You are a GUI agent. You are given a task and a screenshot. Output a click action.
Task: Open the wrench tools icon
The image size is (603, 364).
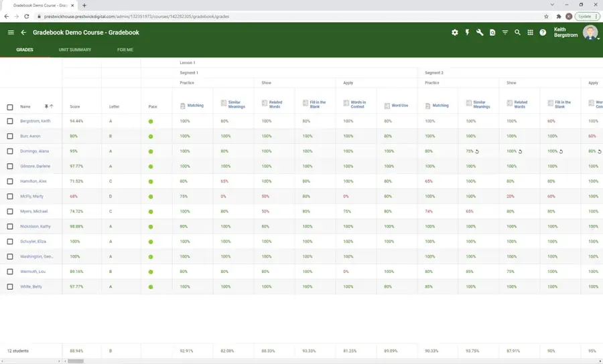(480, 32)
